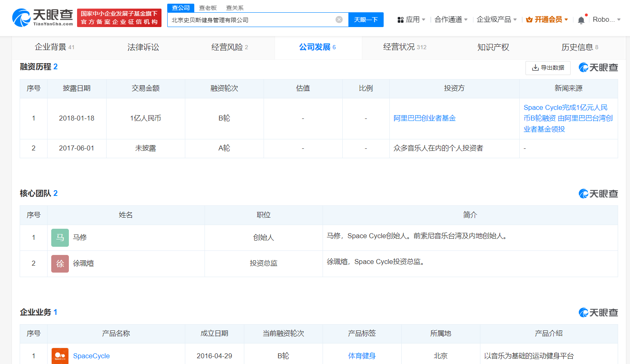The height and width of the screenshot is (364, 630).
Task: Open the 法律诉讼 tab
Action: (x=143, y=47)
